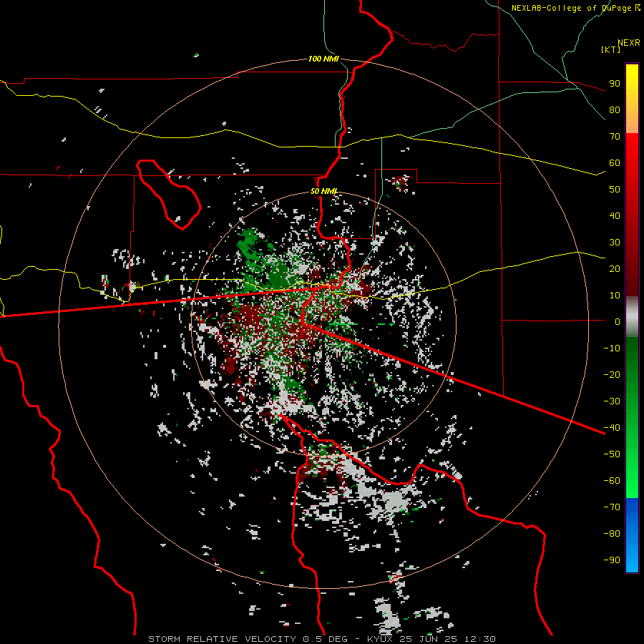Viewport: 644px width, 644px height.
Task: Click the 40 value on the velocity scale
Action: (615, 215)
